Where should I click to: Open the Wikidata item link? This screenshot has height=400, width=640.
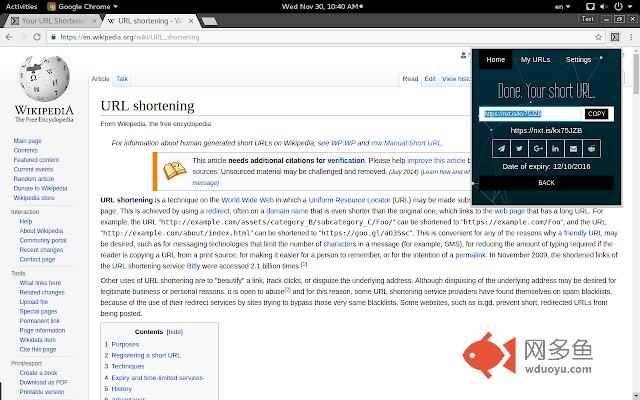click(38, 340)
